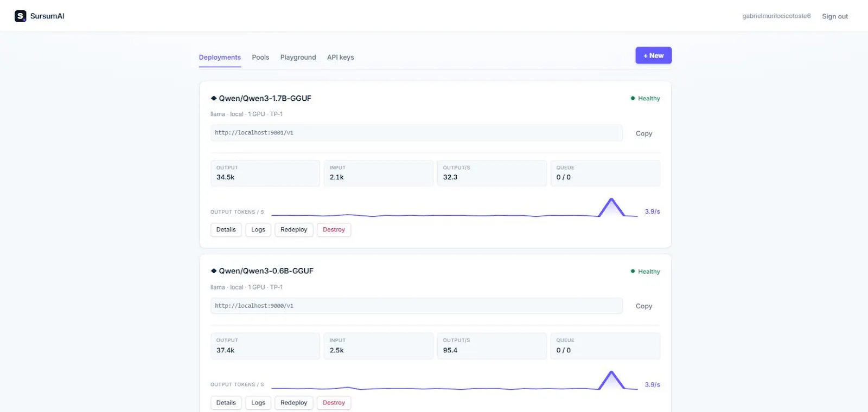Redeploy the Qwen3-0.6B-GGUF deployment
This screenshot has height=412, width=868.
[x=293, y=403]
